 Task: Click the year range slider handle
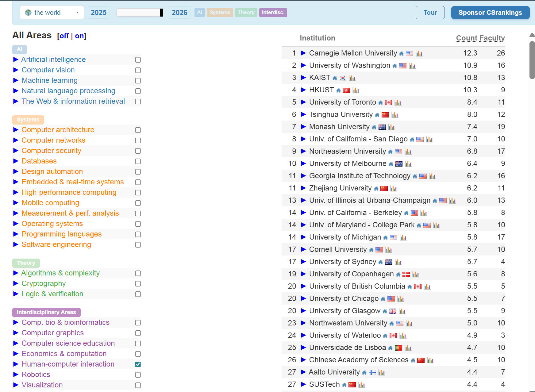[161, 13]
